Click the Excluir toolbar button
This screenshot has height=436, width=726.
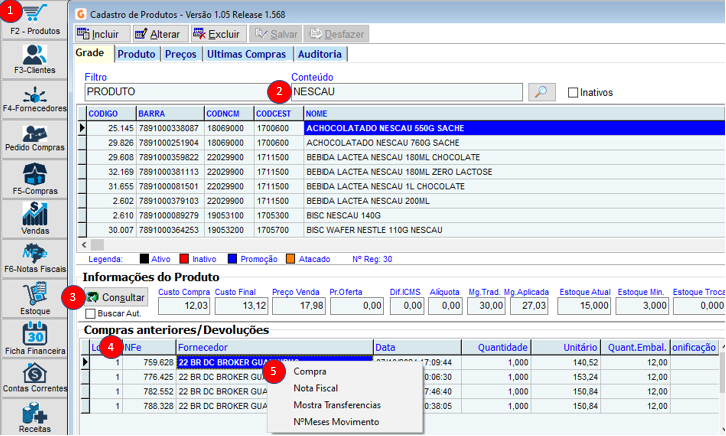point(217,34)
